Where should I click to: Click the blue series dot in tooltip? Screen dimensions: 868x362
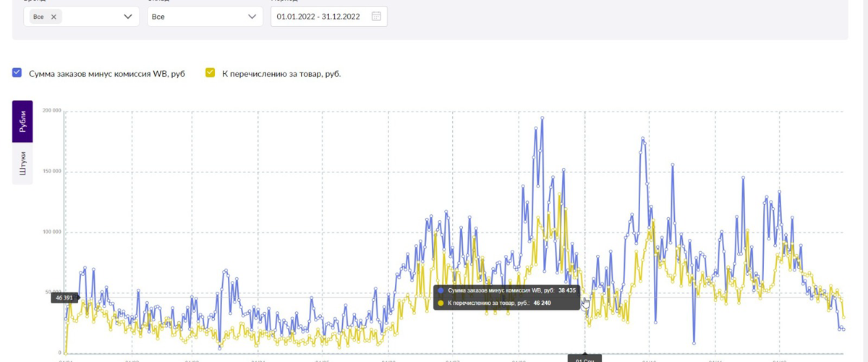click(x=441, y=290)
